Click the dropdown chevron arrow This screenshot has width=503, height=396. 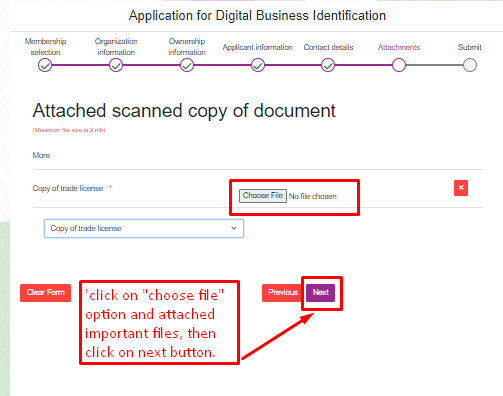pos(234,228)
